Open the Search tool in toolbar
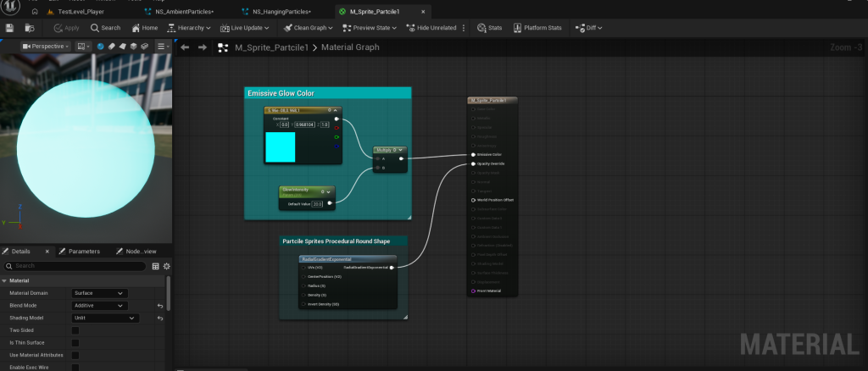Screen dimensions: 868x371 (x=105, y=28)
